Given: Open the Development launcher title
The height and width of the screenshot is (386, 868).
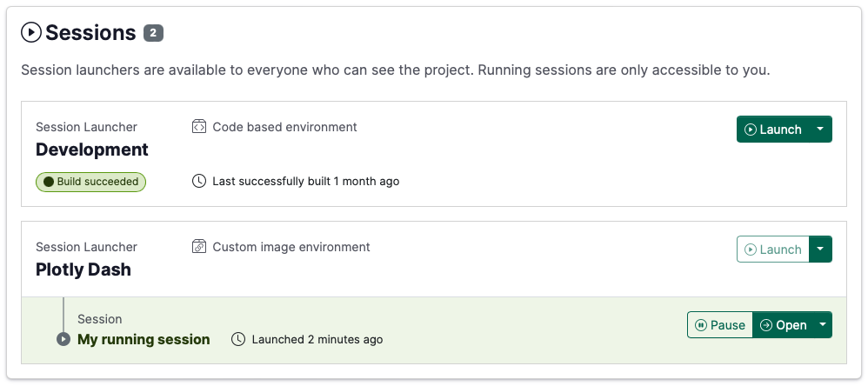Looking at the screenshot, I should point(92,150).
